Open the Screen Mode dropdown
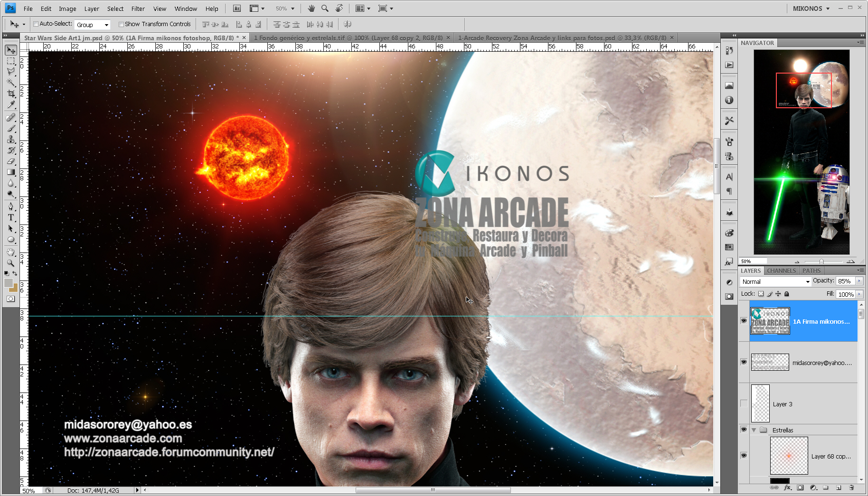Viewport: 868px width, 496px height. pyautogui.click(x=386, y=9)
